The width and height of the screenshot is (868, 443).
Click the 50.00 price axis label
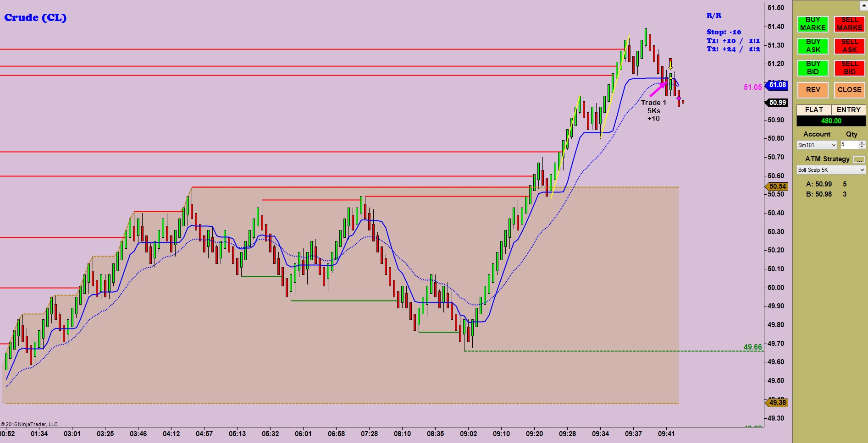point(776,288)
